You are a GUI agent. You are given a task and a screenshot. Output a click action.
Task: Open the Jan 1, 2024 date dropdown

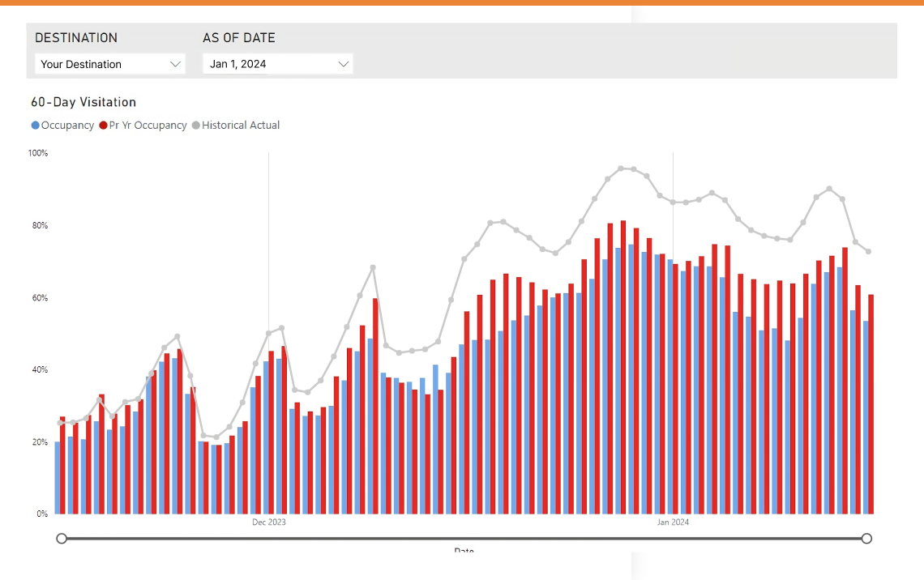[x=277, y=63]
